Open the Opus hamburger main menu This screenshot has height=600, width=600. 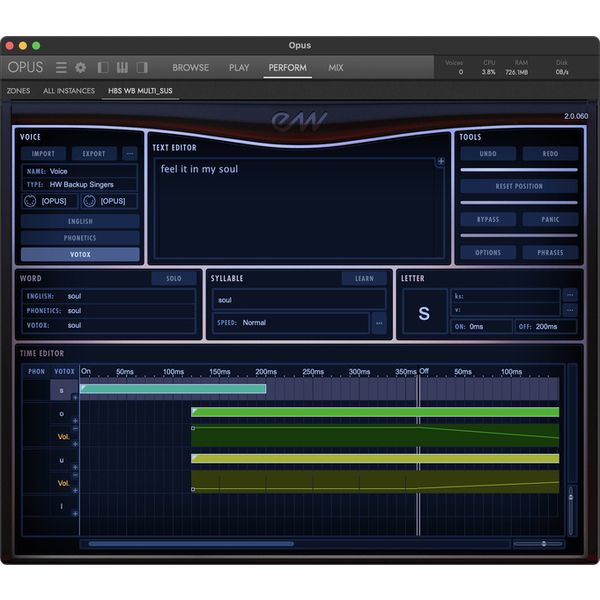coord(61,68)
